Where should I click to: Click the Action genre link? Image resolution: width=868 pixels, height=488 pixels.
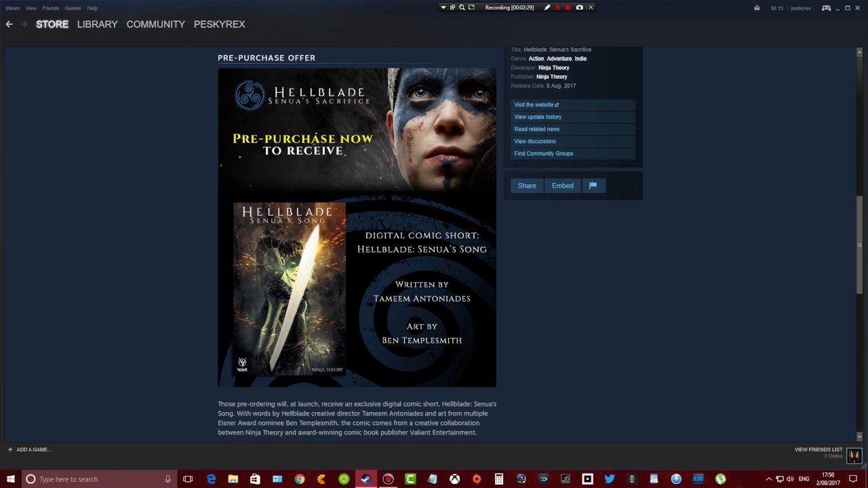coord(536,59)
